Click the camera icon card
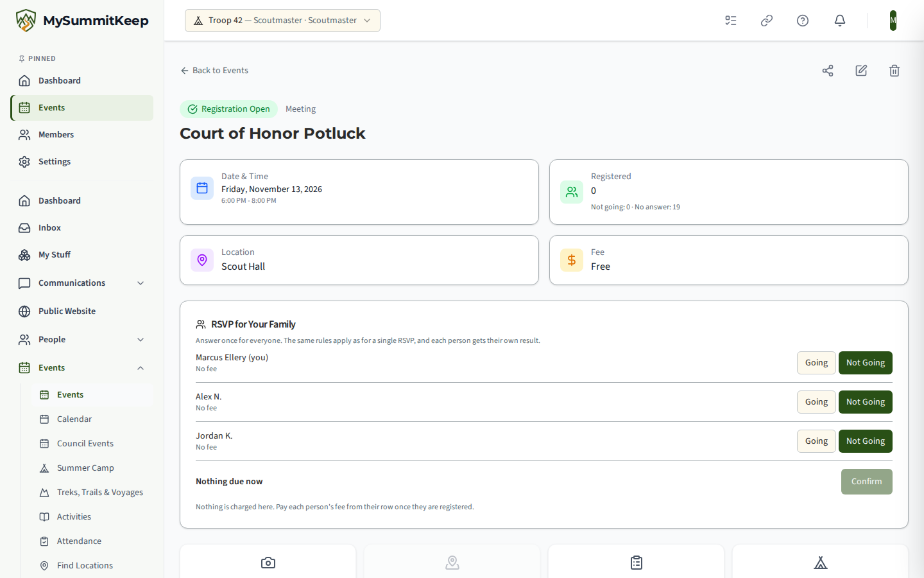924x578 pixels. (268, 563)
